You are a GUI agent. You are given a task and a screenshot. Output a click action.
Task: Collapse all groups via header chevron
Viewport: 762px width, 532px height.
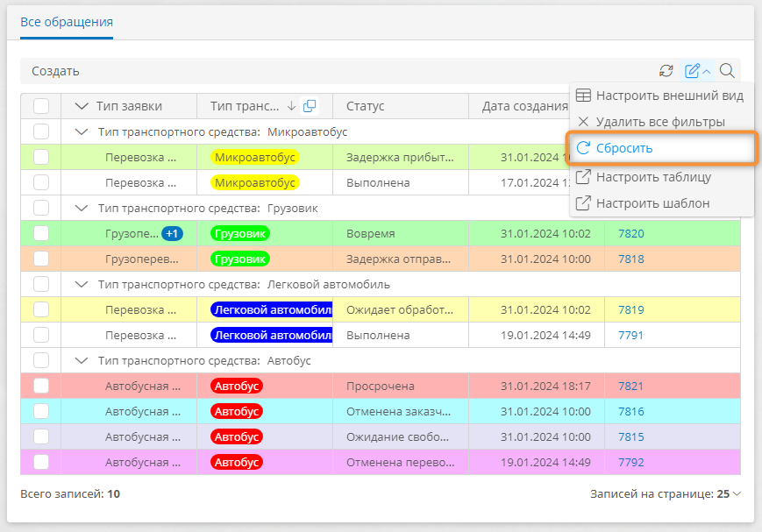[82, 106]
